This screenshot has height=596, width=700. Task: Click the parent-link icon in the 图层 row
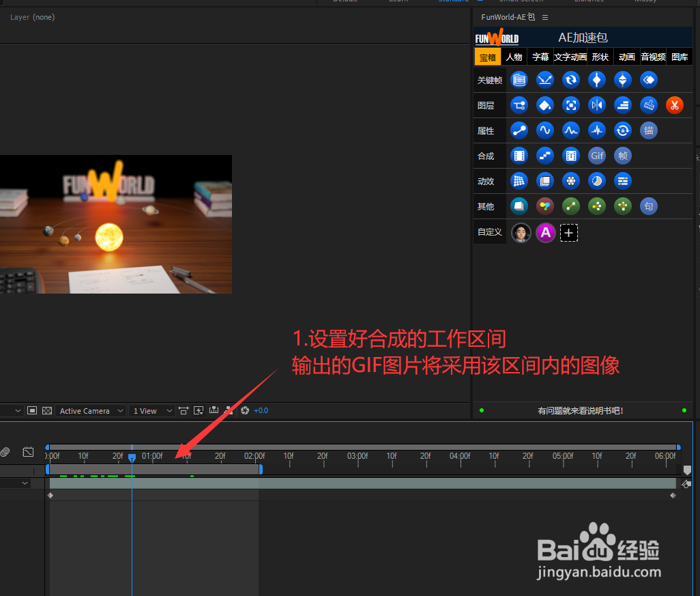pos(519,105)
